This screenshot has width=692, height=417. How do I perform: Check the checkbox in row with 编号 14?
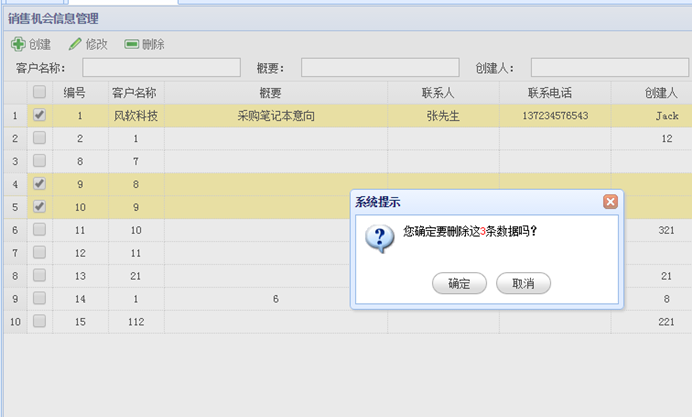pos(39,298)
